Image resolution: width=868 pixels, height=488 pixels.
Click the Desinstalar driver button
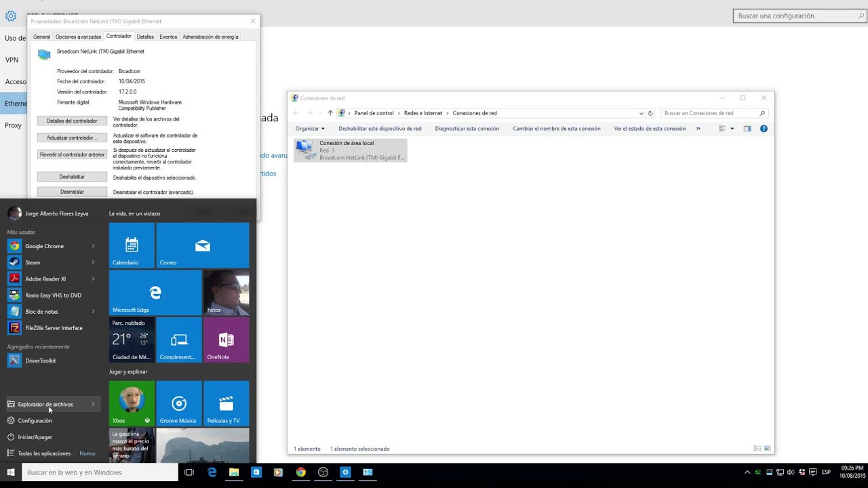pyautogui.click(x=72, y=192)
